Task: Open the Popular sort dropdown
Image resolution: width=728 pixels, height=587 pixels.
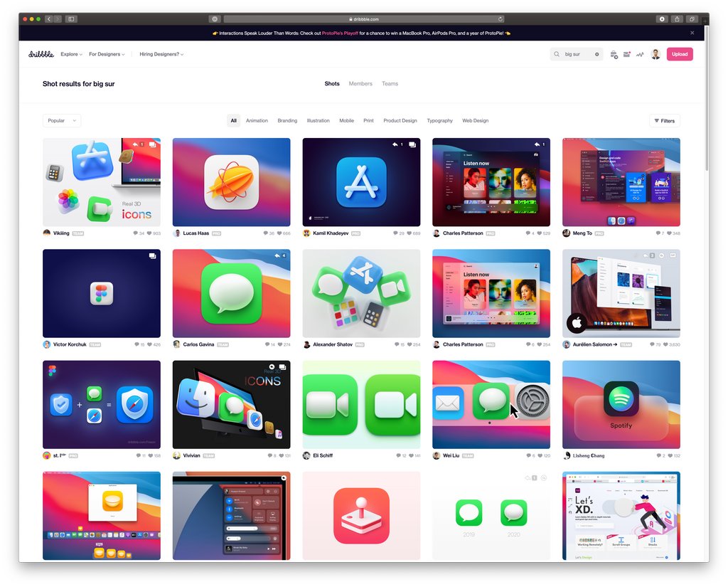Action: (62, 120)
